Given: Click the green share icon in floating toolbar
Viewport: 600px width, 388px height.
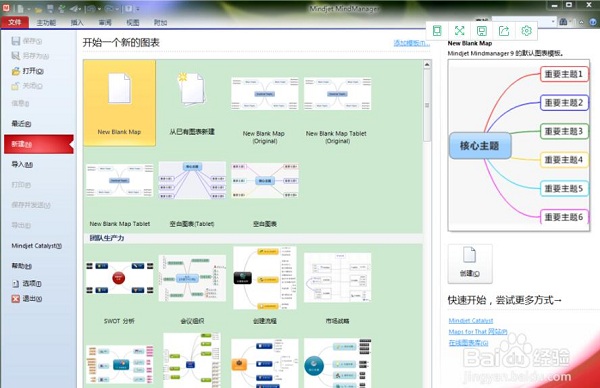Looking at the screenshot, I should [x=504, y=31].
